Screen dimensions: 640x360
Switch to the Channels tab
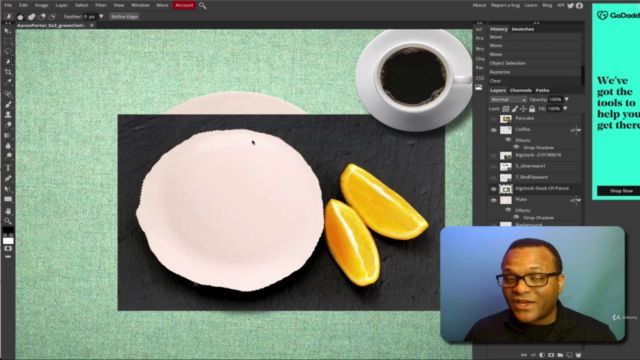pyautogui.click(x=520, y=90)
